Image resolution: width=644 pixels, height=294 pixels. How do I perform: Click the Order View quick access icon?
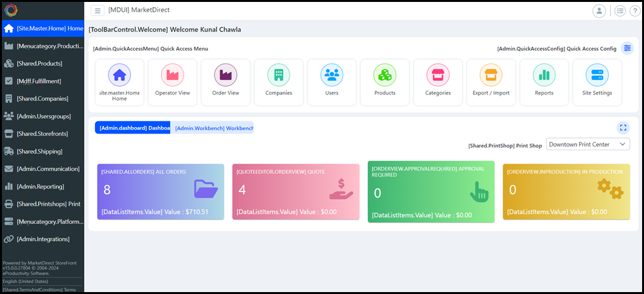click(225, 76)
